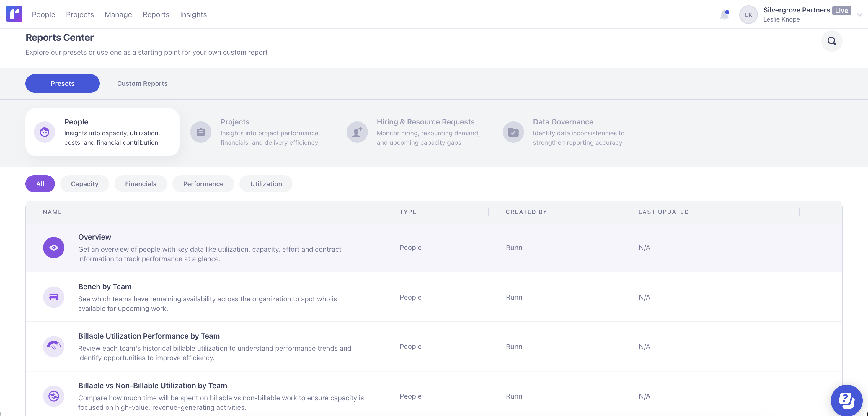
Task: Open the help chat widget icon
Action: click(846, 401)
